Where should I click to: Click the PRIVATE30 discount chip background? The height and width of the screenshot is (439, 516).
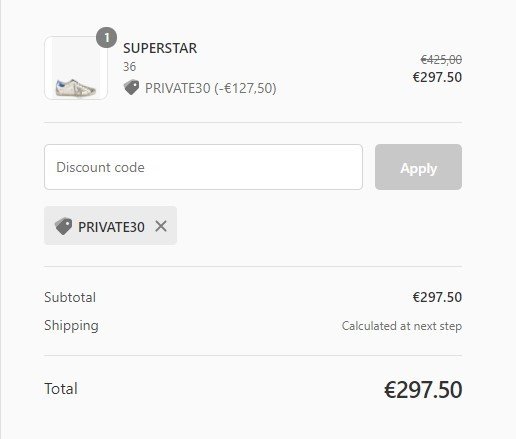tap(111, 226)
